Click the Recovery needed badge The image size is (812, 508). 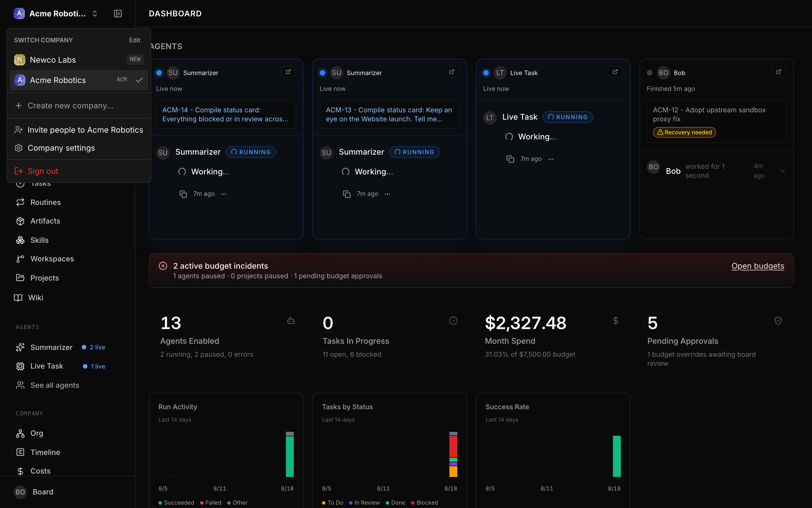685,132
